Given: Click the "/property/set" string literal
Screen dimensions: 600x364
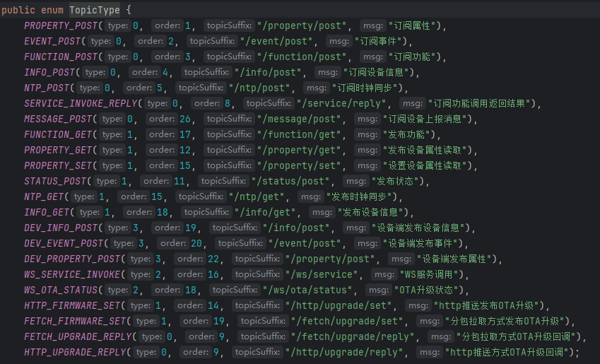Looking at the screenshot, I should (299, 165).
